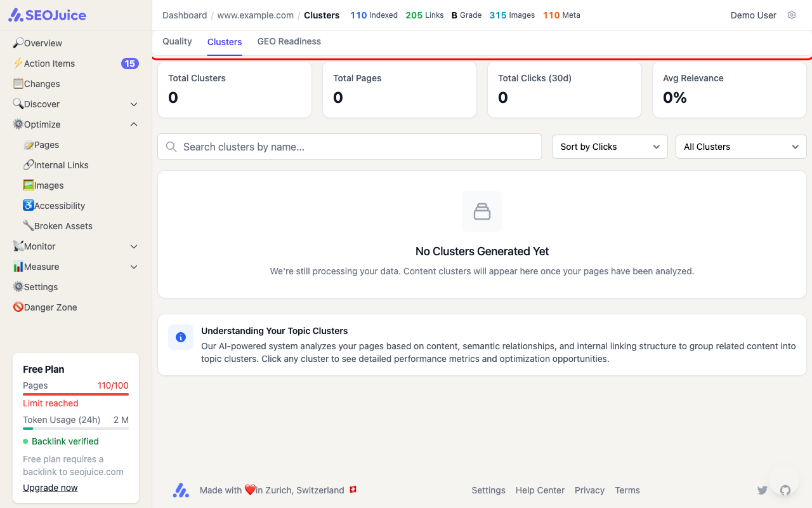The width and height of the screenshot is (812, 508).
Task: Open the Help Center link
Action: [540, 490]
